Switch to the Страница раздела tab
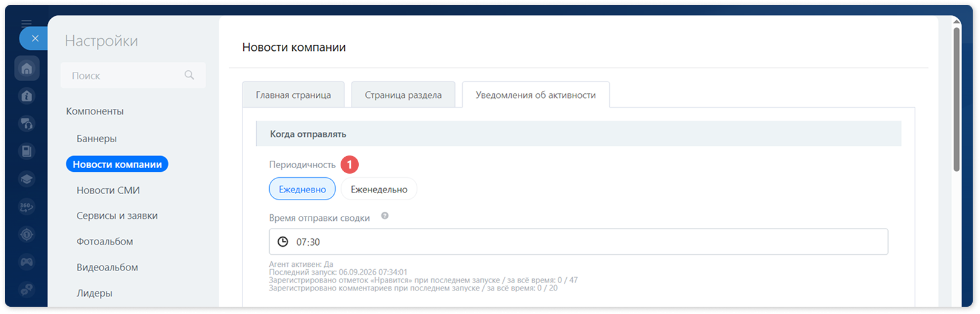Screen dimensions: 980x314 click(403, 95)
